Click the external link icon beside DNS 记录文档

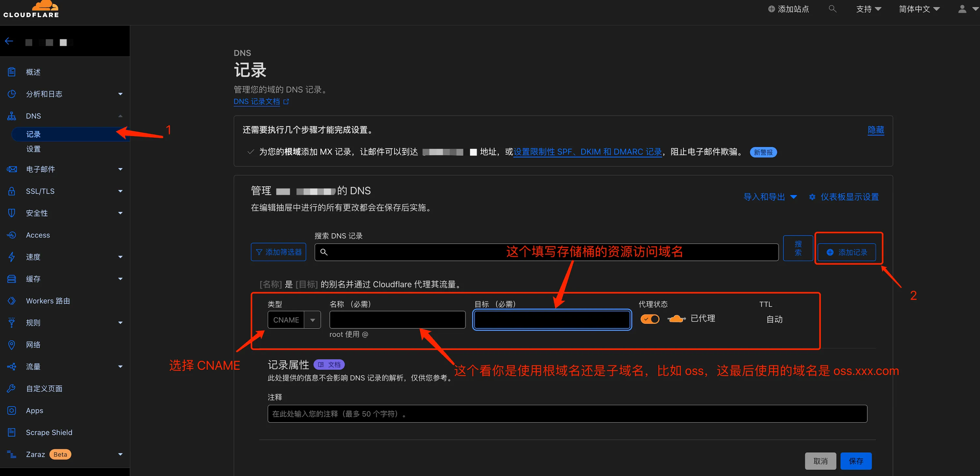click(x=286, y=102)
